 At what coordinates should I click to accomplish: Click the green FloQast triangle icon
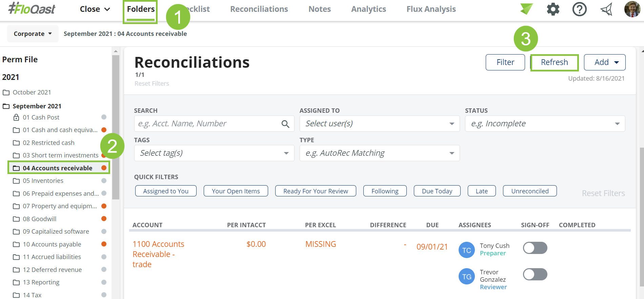click(x=526, y=9)
